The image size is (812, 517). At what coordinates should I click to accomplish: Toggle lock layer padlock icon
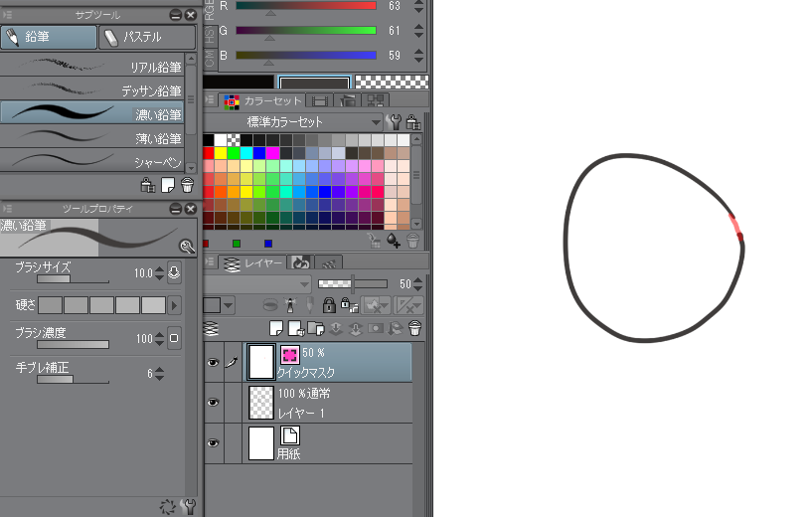point(329,305)
